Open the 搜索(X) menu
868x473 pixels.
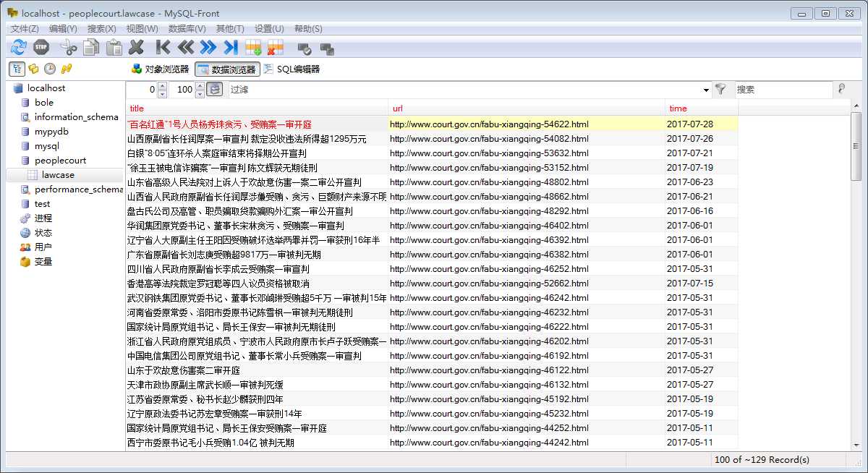coord(101,28)
